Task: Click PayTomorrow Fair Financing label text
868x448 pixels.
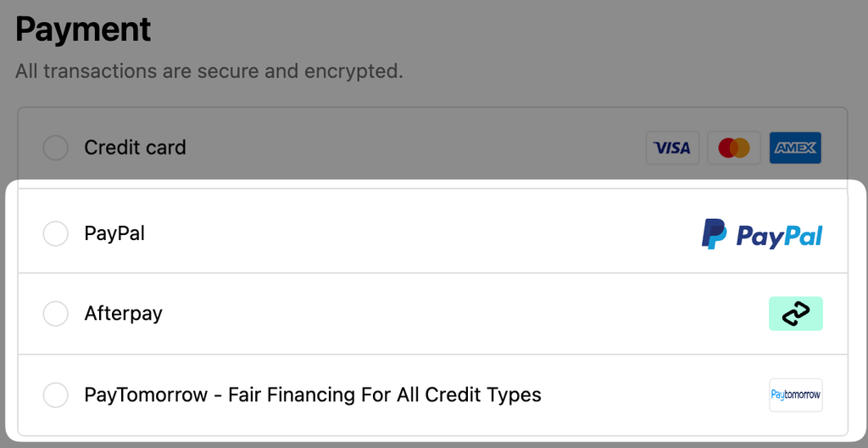Action: point(313,395)
